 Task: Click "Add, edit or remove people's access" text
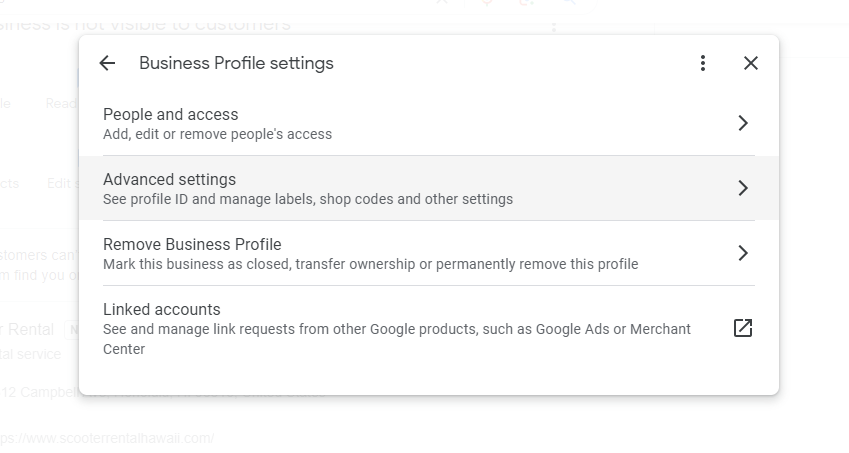[218, 134]
